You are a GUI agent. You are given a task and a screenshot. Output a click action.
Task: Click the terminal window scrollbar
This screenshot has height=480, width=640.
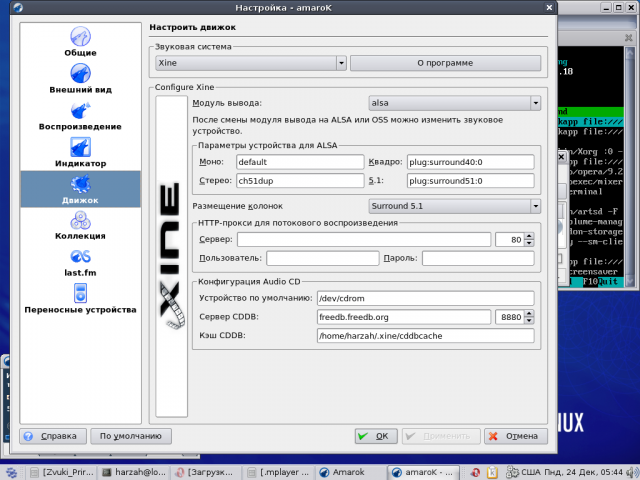tap(630, 165)
